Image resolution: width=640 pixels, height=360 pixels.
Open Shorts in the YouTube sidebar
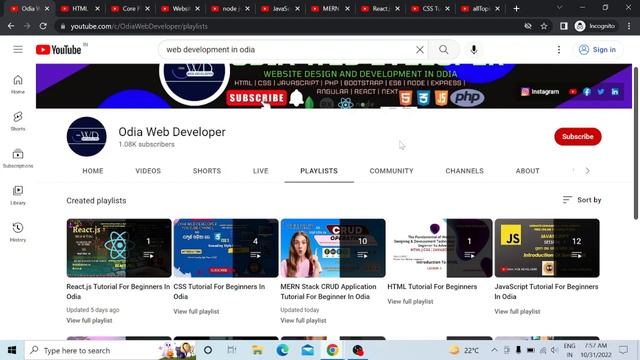[18, 121]
